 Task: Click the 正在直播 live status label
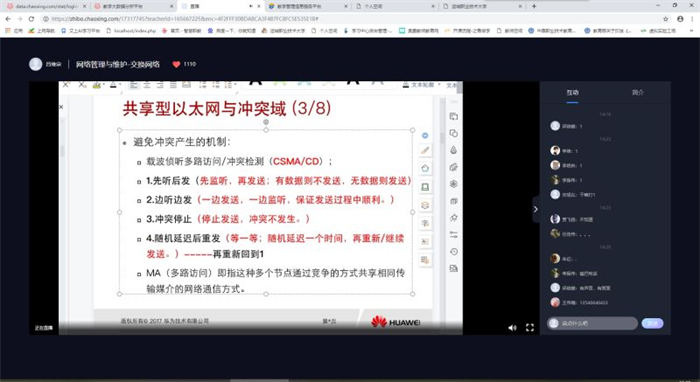(x=44, y=328)
